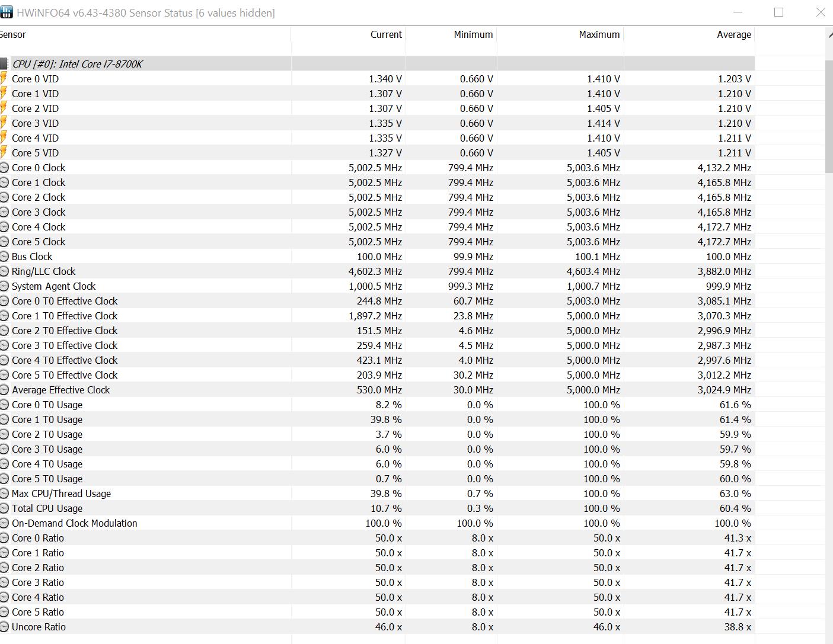Click the icon for Average Effective Clock

tap(4, 390)
